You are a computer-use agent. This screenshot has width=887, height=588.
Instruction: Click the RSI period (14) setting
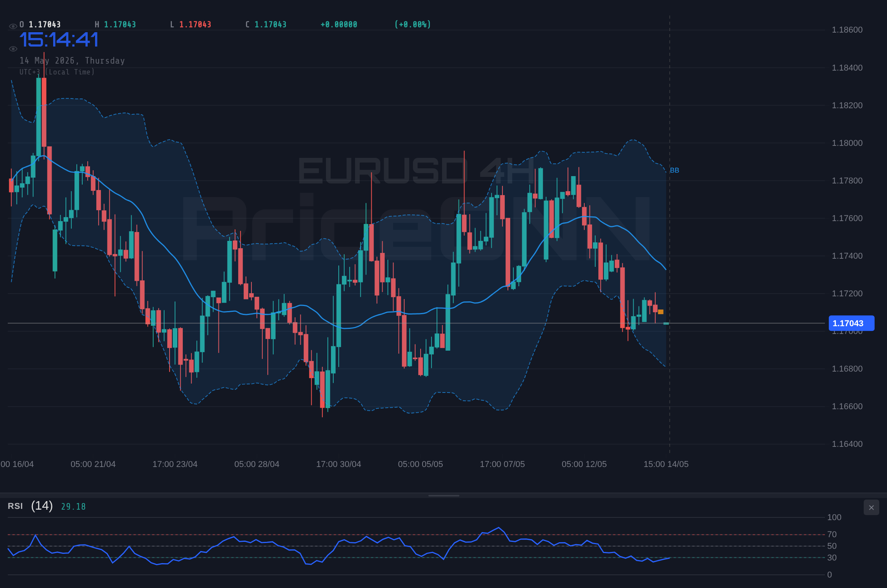(42, 506)
